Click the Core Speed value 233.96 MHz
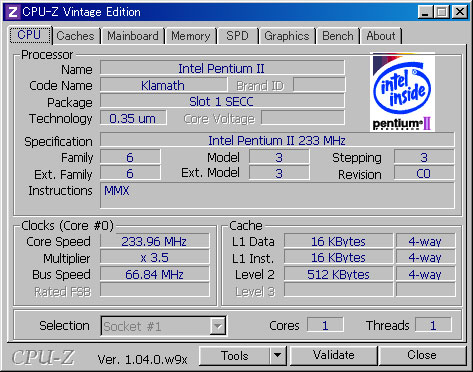 point(155,241)
